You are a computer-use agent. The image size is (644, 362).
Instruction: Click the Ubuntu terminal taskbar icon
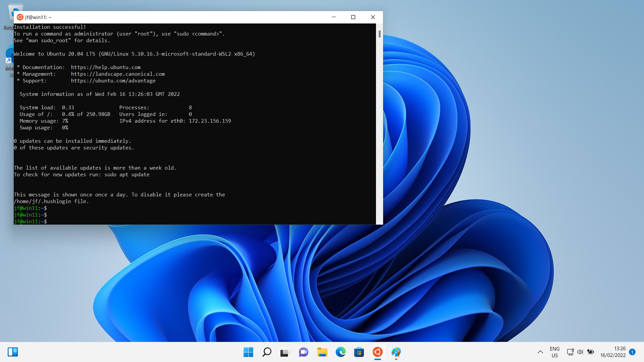click(377, 352)
